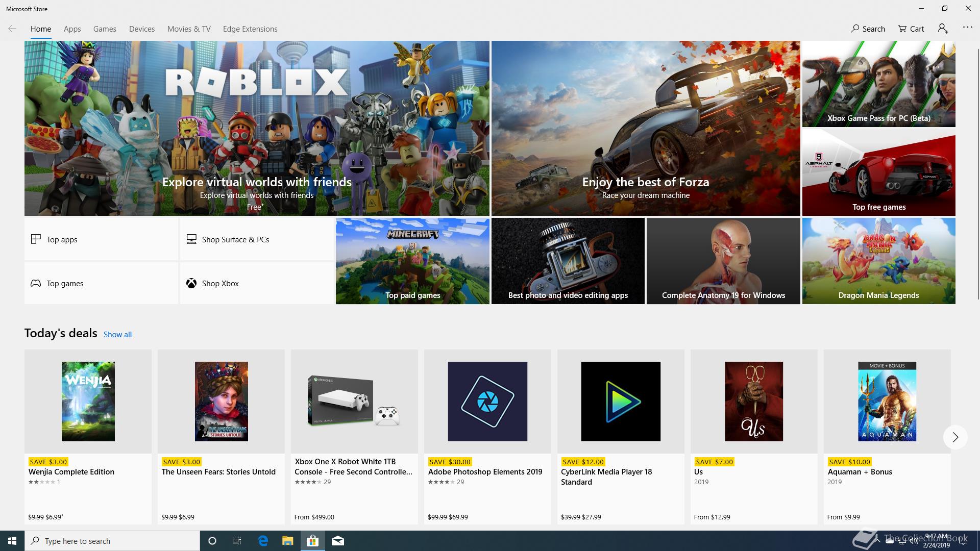The image size is (980, 551).
Task: Open Best photo and video editing apps tile
Action: [568, 261]
